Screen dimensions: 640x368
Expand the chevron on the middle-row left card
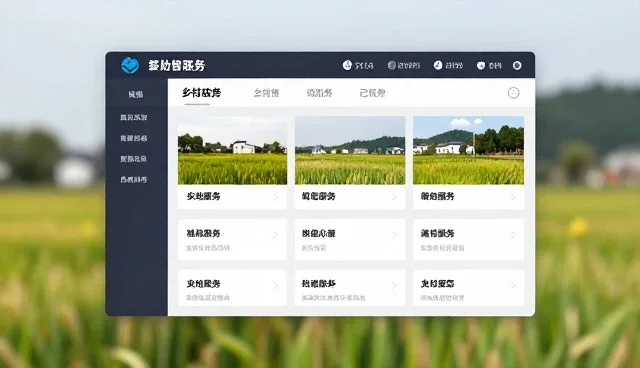pyautogui.click(x=276, y=235)
